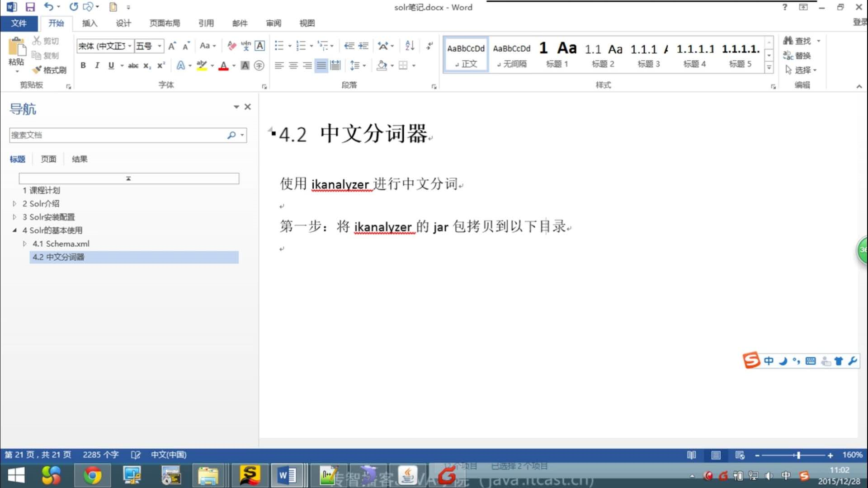Apply superscript formatting

click(x=161, y=66)
